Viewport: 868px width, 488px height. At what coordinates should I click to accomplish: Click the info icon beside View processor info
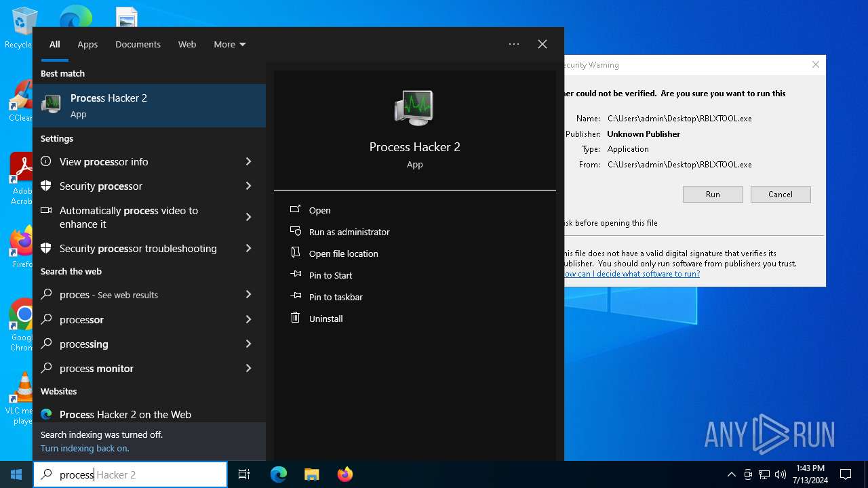tap(46, 161)
